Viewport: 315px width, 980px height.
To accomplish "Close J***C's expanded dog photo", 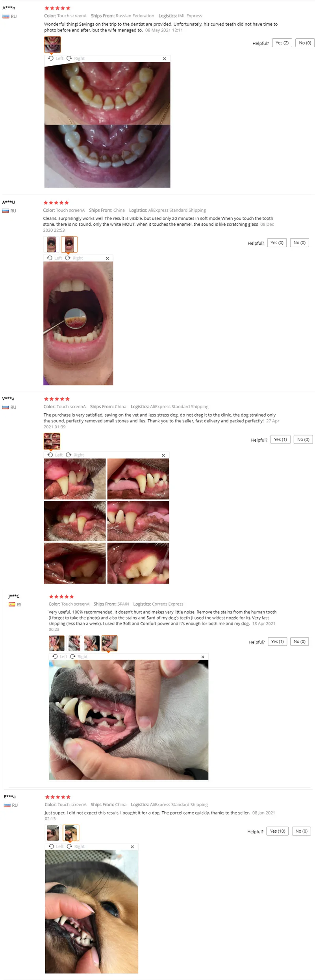I will click(203, 657).
